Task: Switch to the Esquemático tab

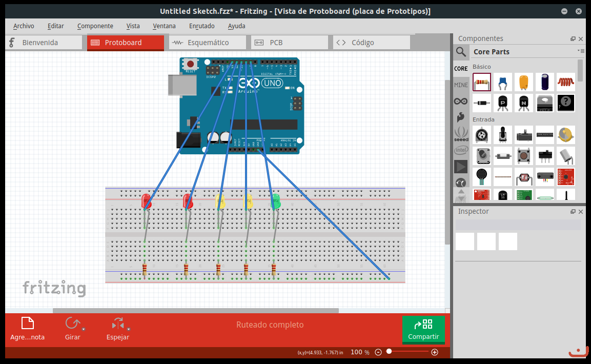Action: (x=208, y=43)
